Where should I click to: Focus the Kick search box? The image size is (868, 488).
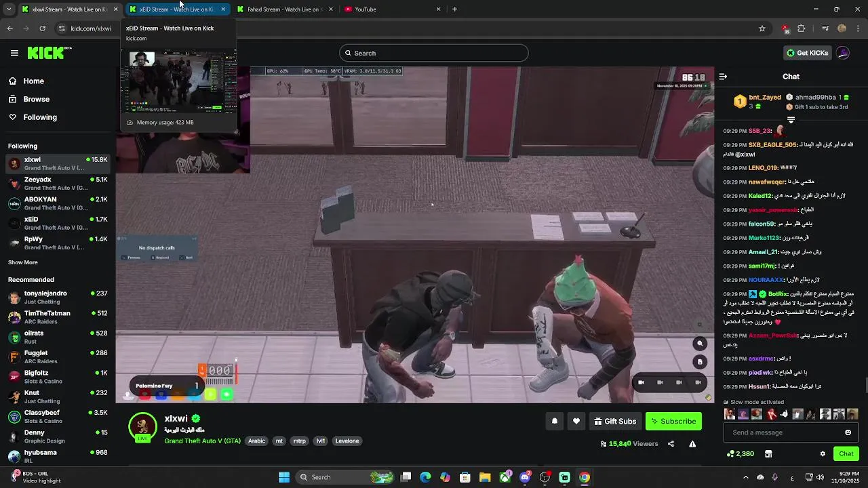coord(433,53)
